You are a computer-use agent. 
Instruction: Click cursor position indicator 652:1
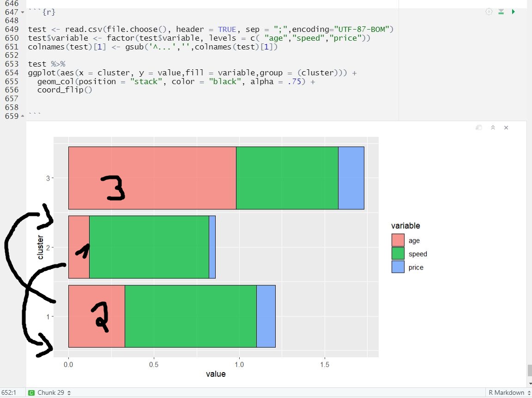coord(9,392)
